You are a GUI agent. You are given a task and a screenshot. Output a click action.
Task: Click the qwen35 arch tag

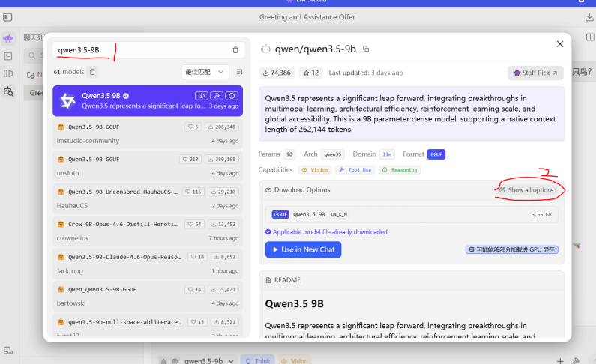point(333,154)
